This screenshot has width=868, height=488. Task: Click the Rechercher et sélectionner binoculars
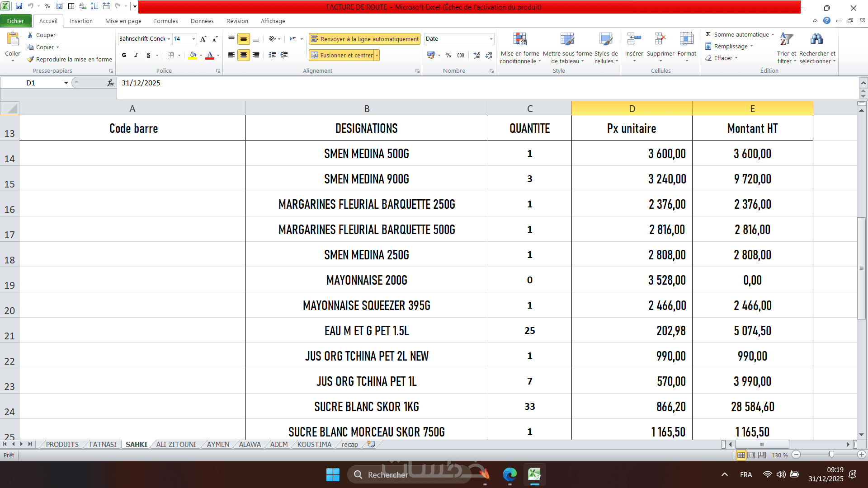[816, 40]
